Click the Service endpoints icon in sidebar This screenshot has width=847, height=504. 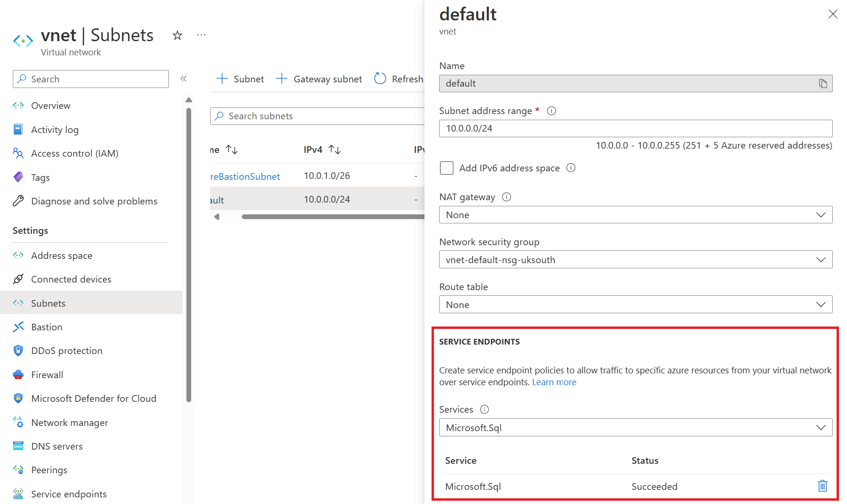(x=18, y=494)
